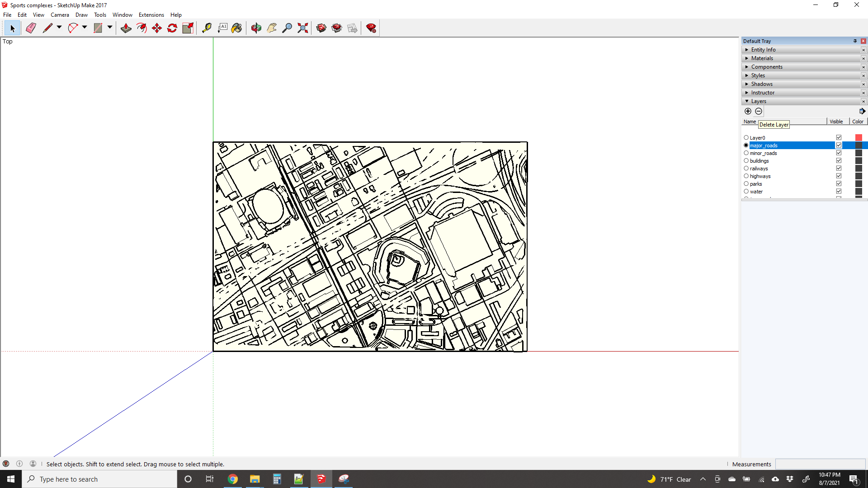Activate the Rotate tool

(172, 28)
